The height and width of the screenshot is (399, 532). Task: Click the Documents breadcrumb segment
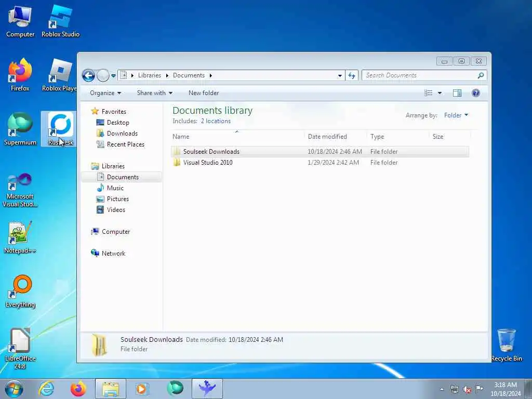tap(189, 75)
